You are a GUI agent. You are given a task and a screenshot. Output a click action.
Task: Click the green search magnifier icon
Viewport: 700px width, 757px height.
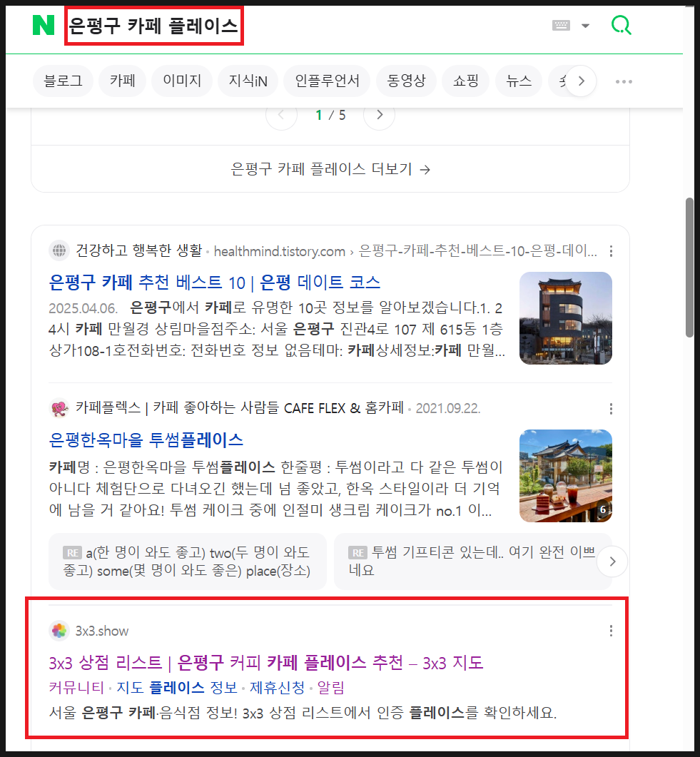(x=622, y=26)
